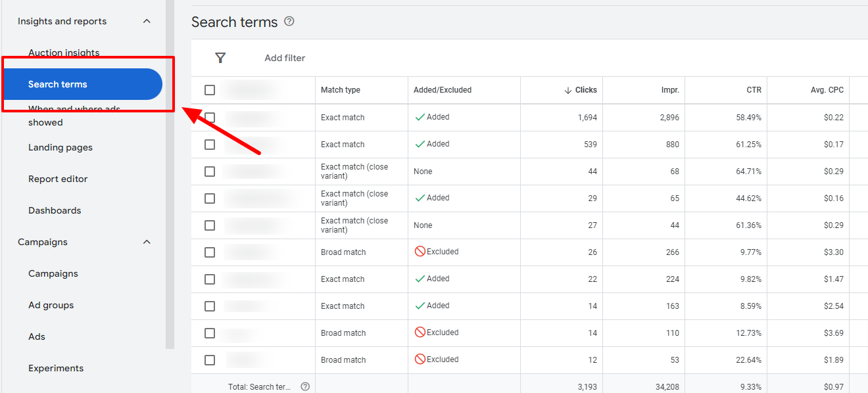Image resolution: width=868 pixels, height=393 pixels.
Task: Click the 61.25% CTR cell
Action: pyautogui.click(x=749, y=145)
